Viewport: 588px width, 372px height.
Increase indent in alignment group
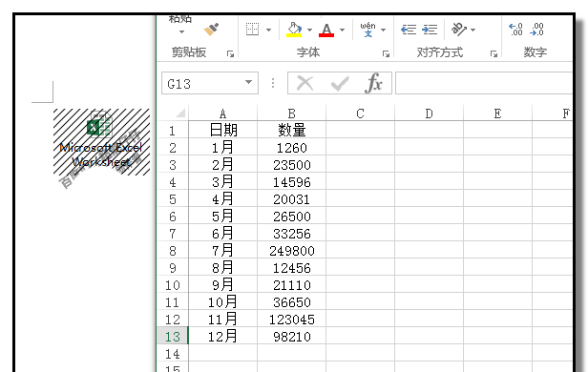[430, 30]
